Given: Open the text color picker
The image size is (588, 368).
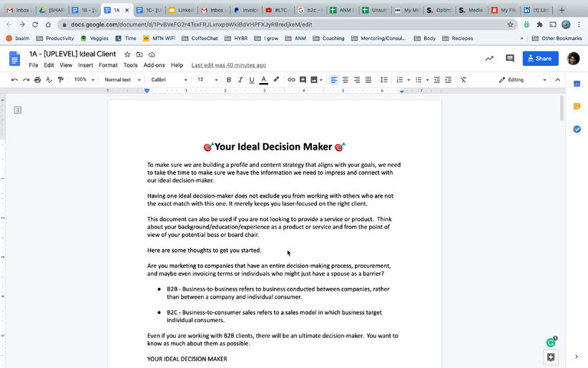Looking at the screenshot, I should click(264, 79).
